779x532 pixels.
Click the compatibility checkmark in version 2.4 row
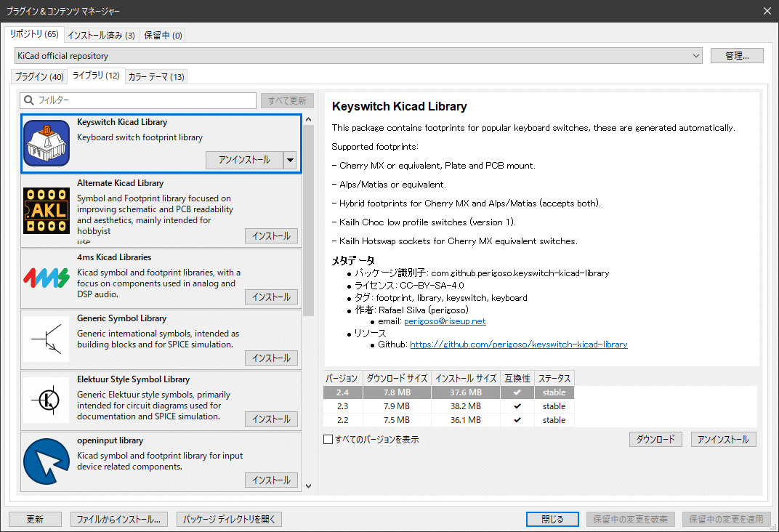pos(517,392)
